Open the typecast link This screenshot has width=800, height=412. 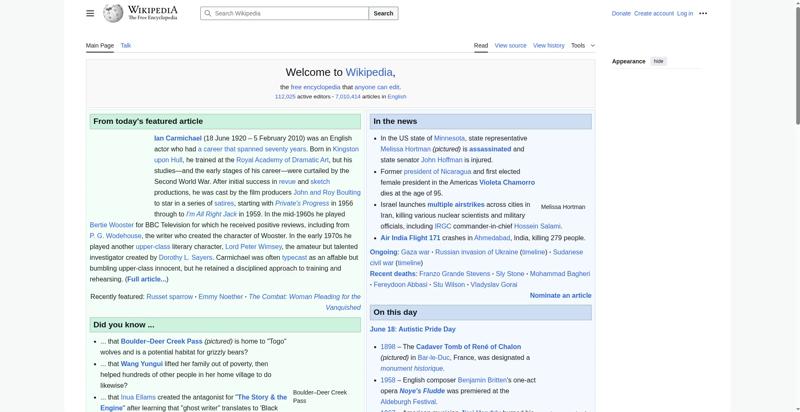coord(294,258)
